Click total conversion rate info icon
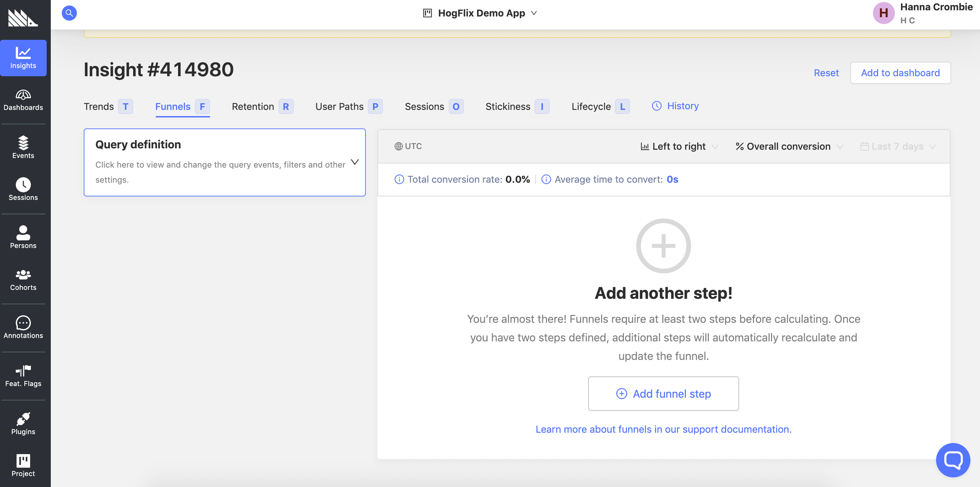980x487 pixels. (x=399, y=179)
